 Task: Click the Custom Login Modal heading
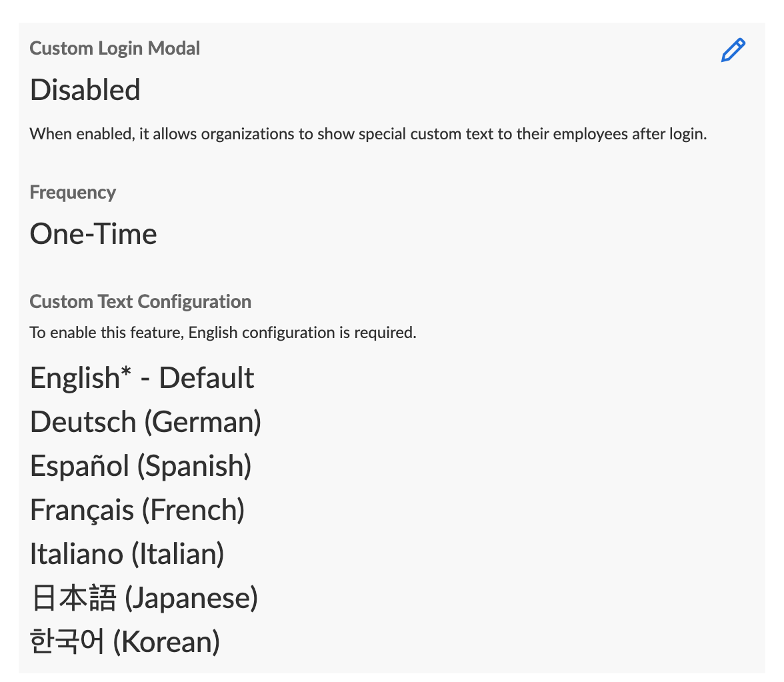(115, 49)
